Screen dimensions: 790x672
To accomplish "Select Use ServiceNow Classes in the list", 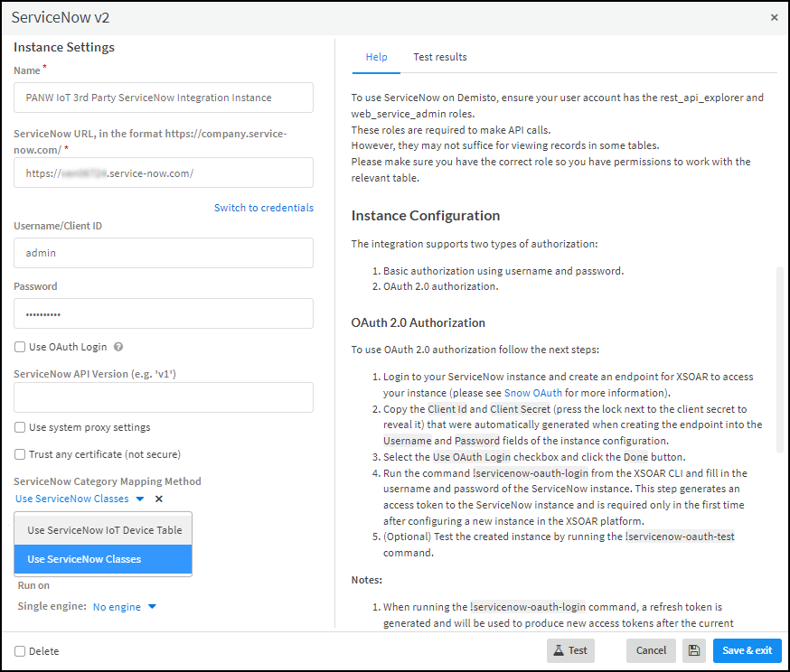I will 84,559.
